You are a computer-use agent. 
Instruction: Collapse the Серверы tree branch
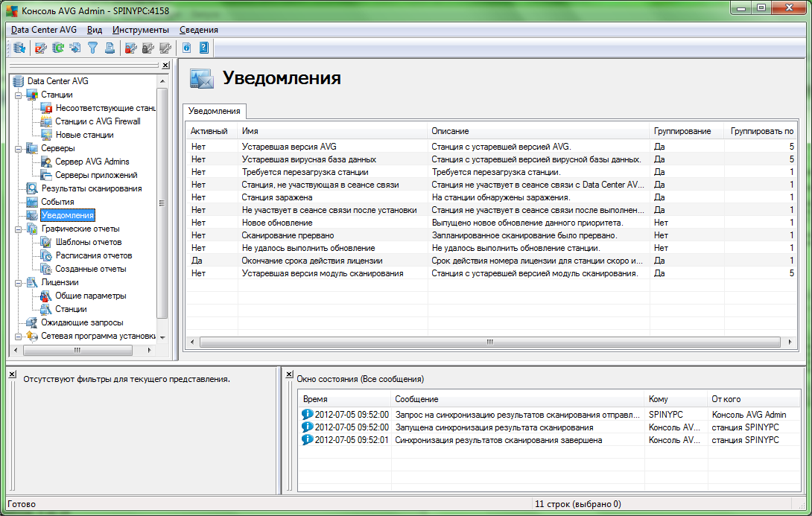click(18, 148)
